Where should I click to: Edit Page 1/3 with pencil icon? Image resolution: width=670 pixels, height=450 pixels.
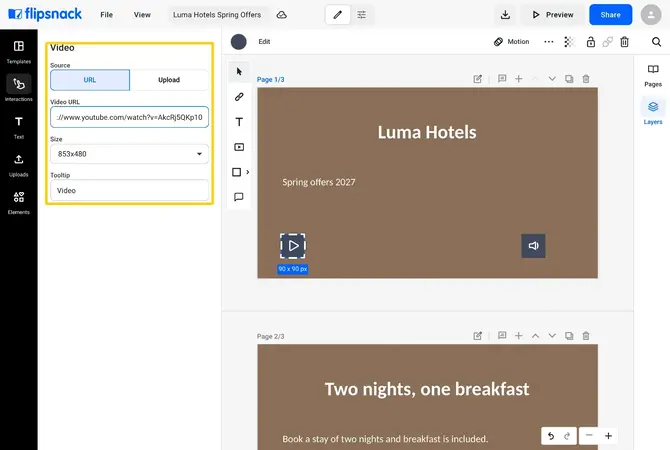tap(477, 79)
